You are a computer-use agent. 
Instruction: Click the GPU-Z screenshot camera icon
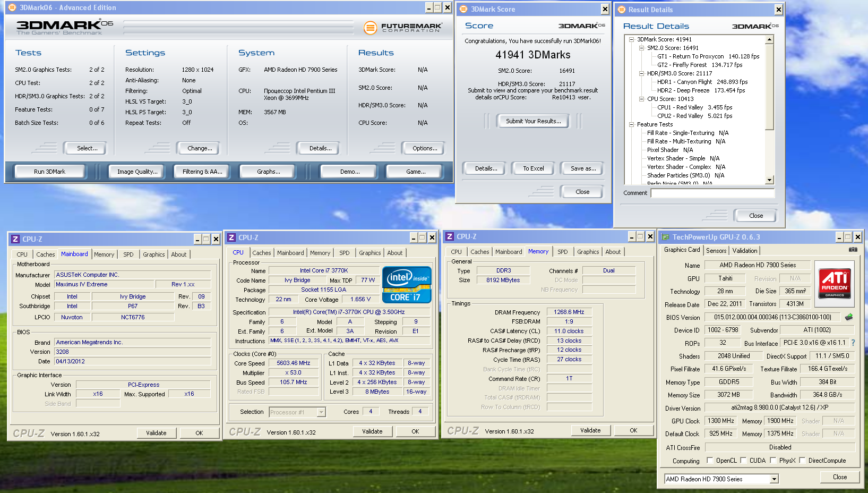pos(853,249)
